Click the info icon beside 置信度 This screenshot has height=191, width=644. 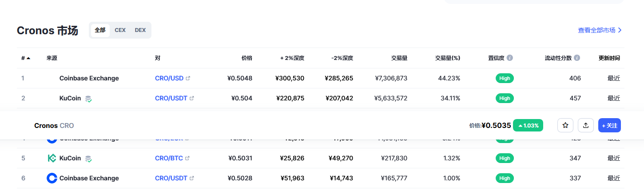tap(510, 58)
